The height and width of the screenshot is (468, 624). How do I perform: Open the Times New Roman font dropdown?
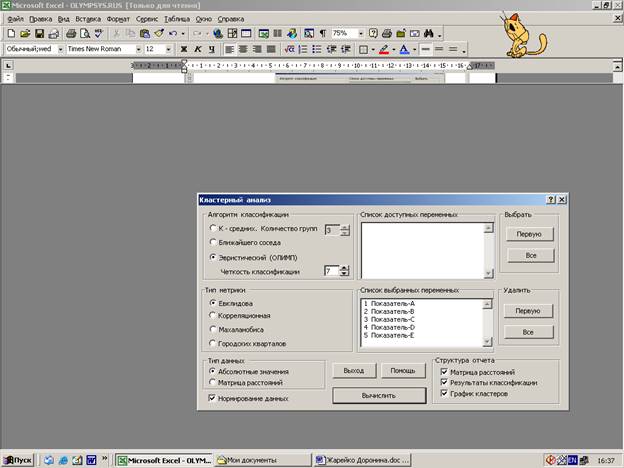click(137, 48)
